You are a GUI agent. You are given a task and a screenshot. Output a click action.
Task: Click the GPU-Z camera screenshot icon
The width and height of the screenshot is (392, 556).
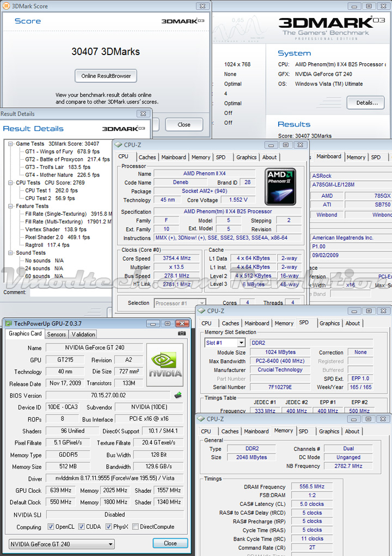coord(182,334)
